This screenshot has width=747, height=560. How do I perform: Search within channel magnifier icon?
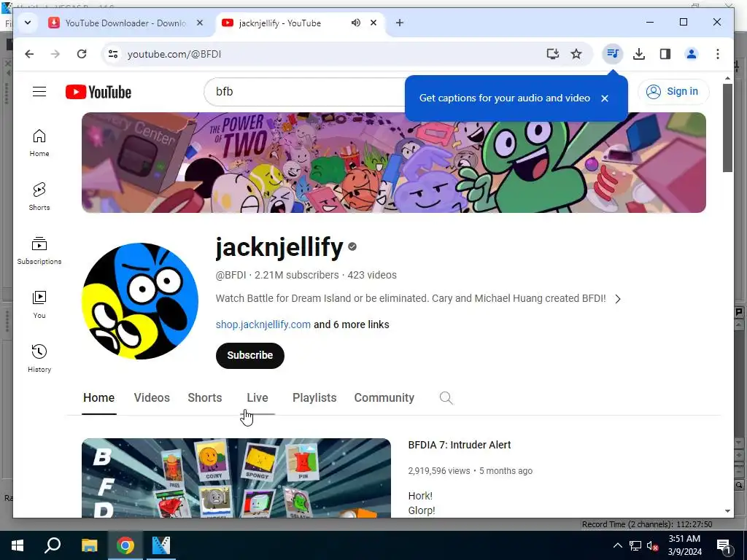pos(446,397)
